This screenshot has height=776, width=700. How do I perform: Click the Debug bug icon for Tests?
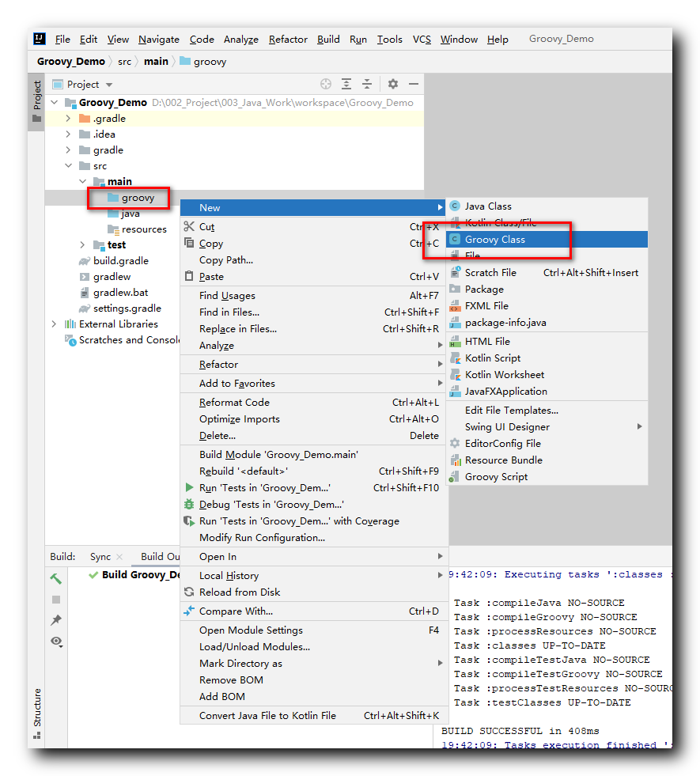pyautogui.click(x=189, y=505)
